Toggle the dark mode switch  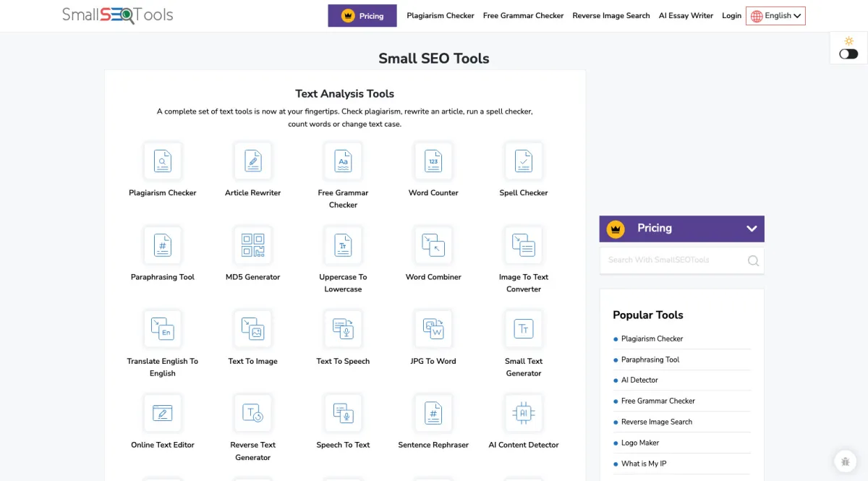pyautogui.click(x=848, y=54)
